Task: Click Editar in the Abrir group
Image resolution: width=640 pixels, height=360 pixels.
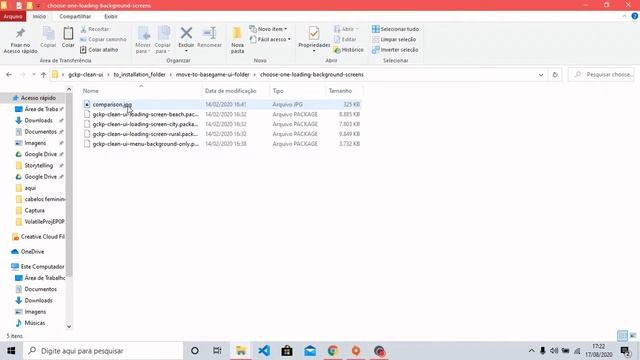Action: (345, 40)
